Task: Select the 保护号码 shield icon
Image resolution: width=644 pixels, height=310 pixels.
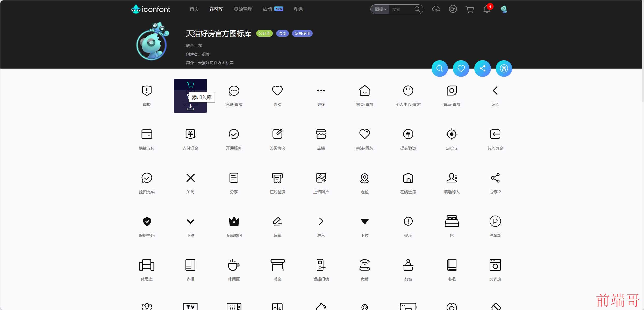Action: (x=147, y=221)
